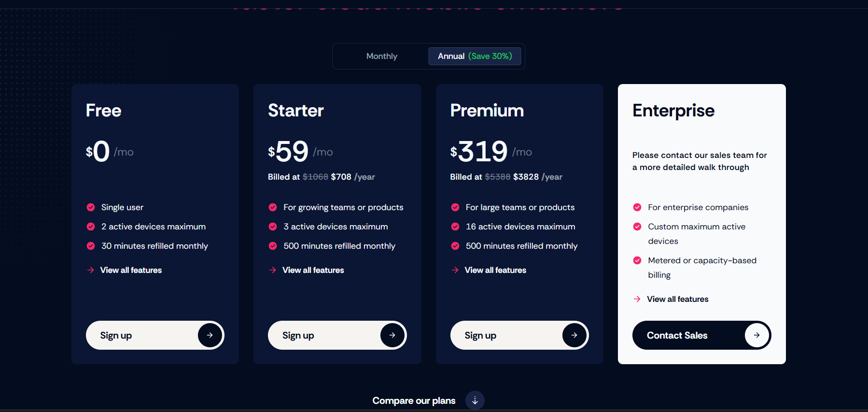
Task: View all features of Starter plan
Action: (313, 270)
